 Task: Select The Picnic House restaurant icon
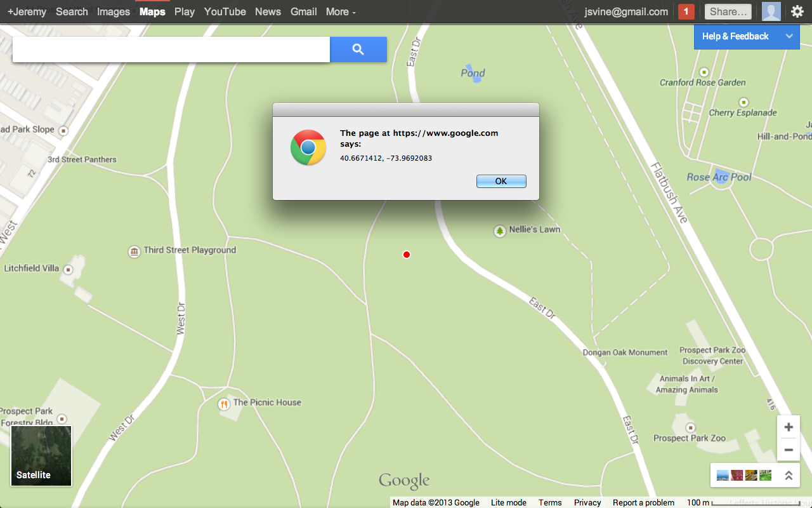223,404
